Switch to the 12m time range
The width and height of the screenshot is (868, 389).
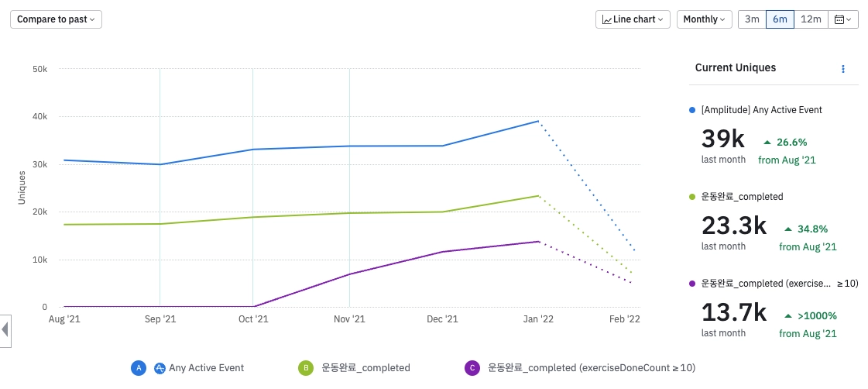[x=811, y=19]
